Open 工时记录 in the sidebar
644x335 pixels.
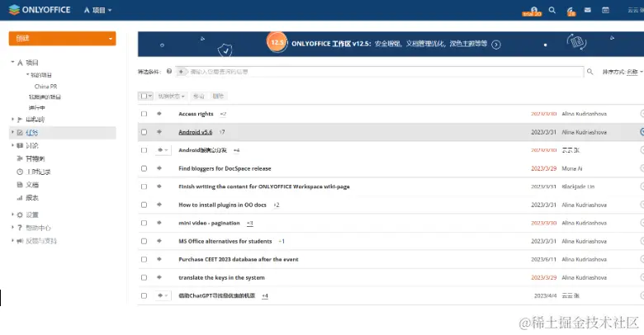click(38, 172)
